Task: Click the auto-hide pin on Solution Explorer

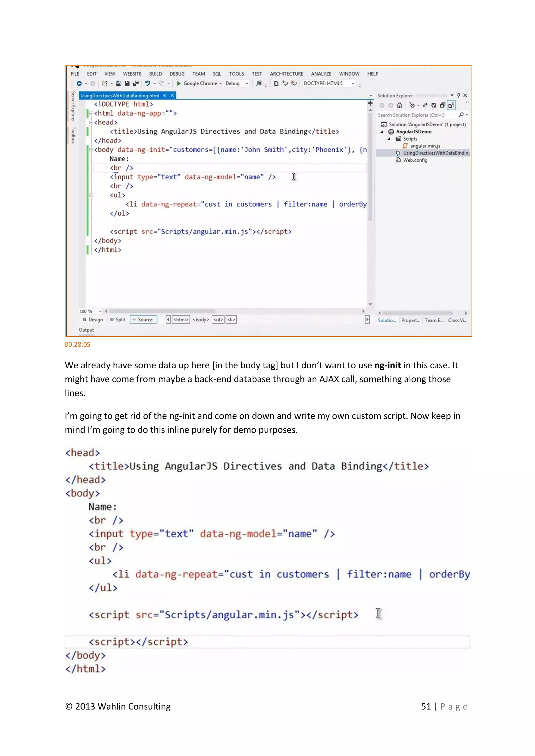Action: click(458, 96)
